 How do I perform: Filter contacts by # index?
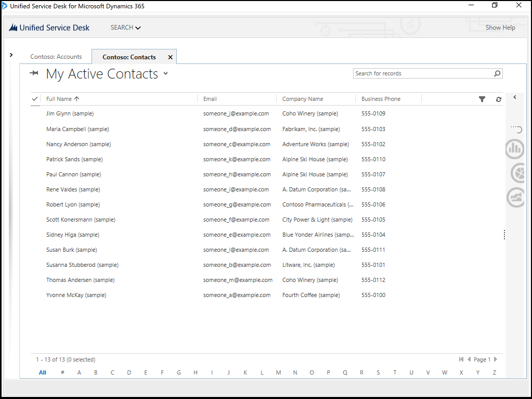coord(62,372)
